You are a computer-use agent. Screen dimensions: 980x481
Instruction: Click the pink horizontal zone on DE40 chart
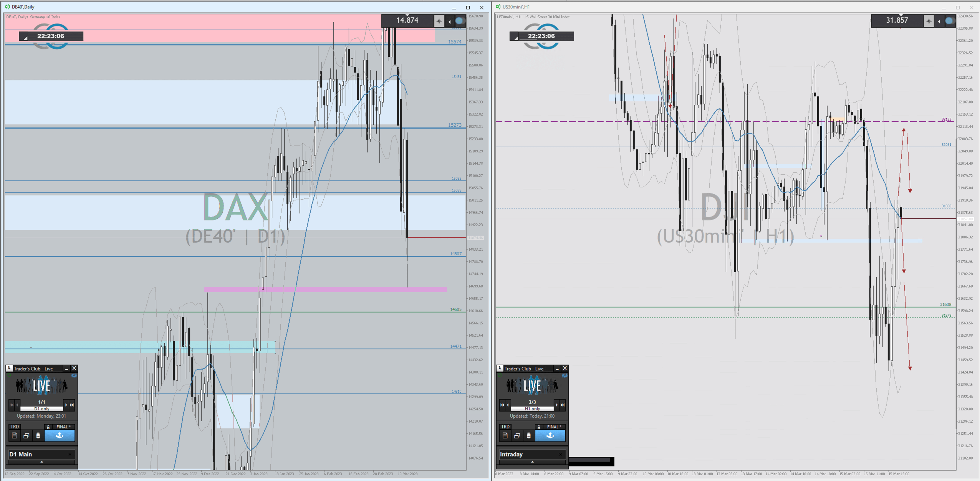[x=326, y=289]
